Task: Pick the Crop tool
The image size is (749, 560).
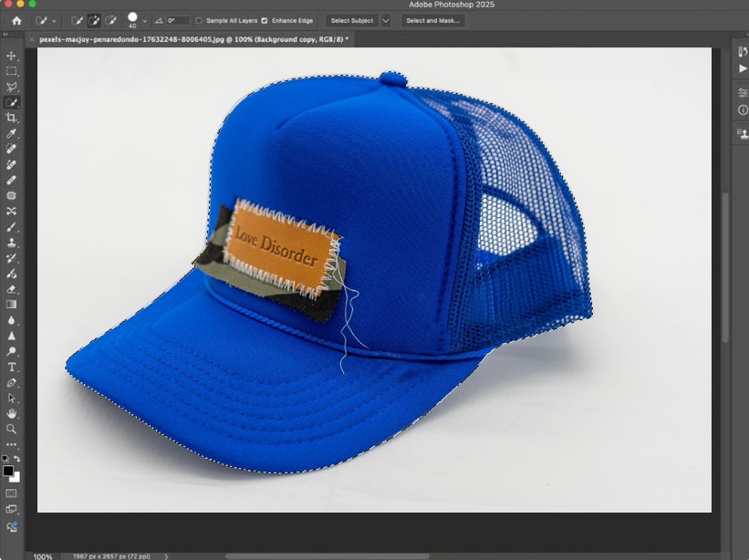Action: point(12,118)
